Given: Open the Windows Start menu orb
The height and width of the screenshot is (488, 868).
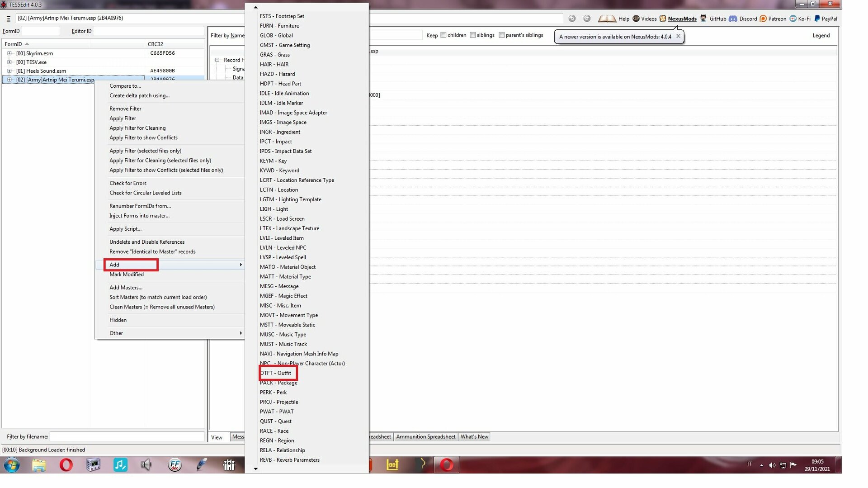Looking at the screenshot, I should [x=12, y=465].
